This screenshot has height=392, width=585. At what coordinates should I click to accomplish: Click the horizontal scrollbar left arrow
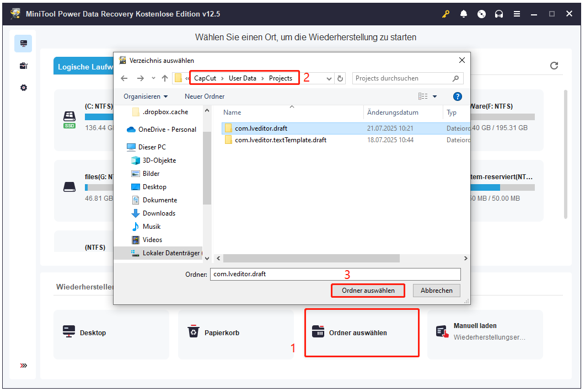click(x=219, y=258)
